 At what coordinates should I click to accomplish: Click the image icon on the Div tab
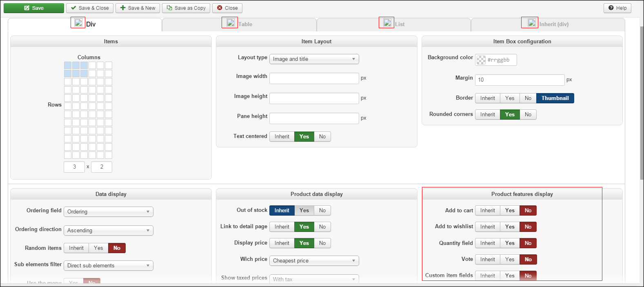point(78,22)
